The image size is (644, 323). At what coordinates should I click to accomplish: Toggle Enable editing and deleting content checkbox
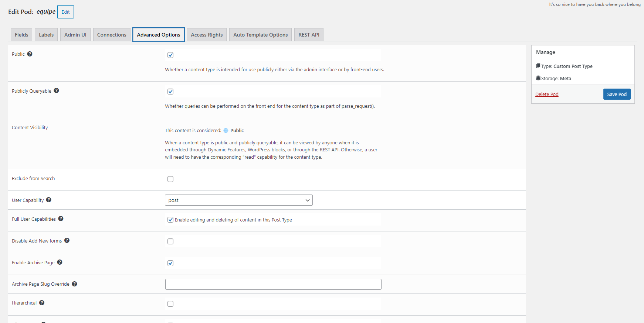tap(170, 220)
